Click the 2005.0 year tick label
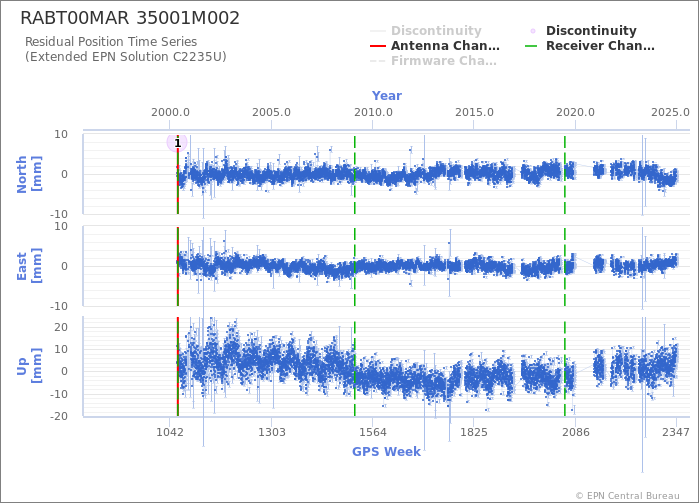Viewport: 700px width, 504px height. tap(271, 112)
